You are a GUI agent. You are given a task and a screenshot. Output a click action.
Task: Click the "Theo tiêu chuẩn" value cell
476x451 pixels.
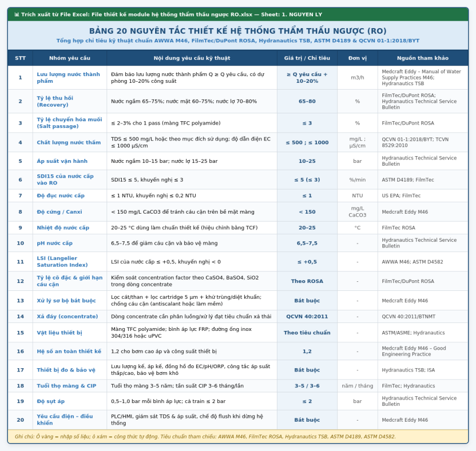click(x=307, y=333)
